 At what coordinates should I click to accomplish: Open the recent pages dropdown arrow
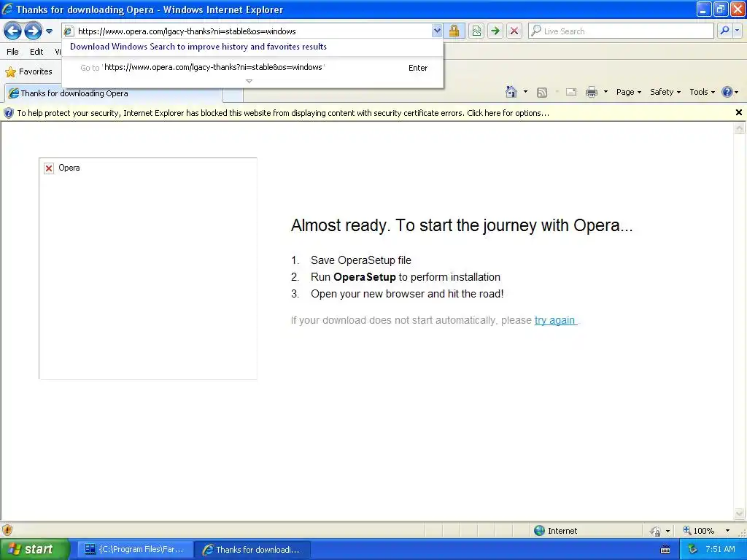pos(49,31)
